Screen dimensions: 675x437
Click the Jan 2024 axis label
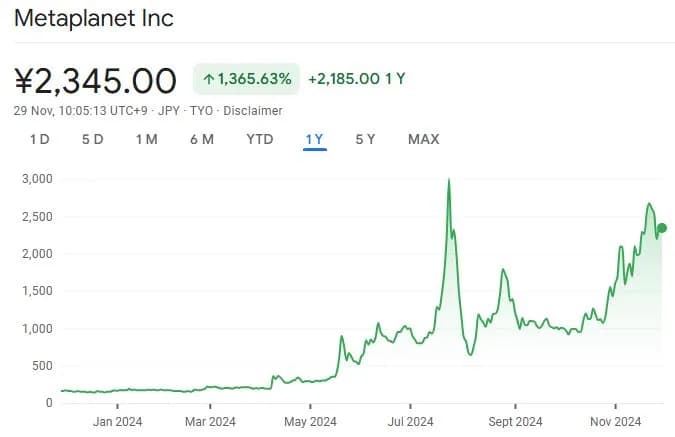117,421
